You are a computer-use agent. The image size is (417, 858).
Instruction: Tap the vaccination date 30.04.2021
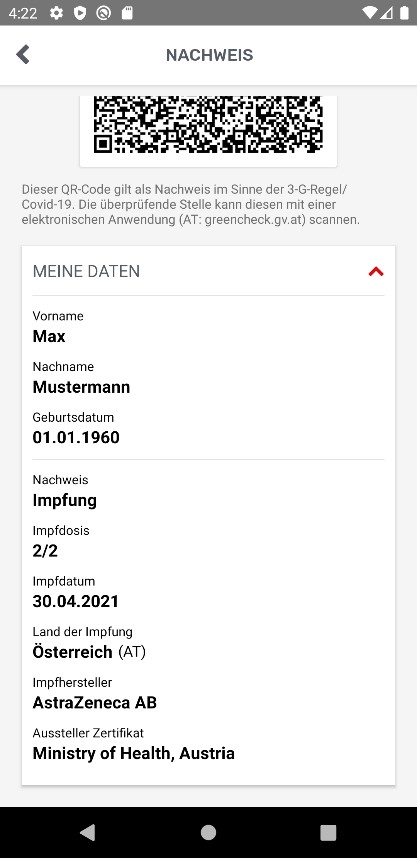[76, 601]
